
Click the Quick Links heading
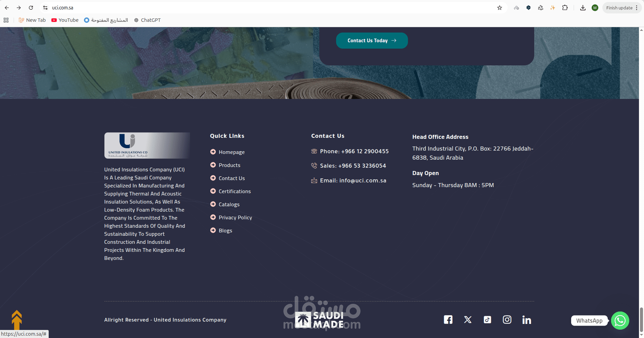[x=227, y=136]
